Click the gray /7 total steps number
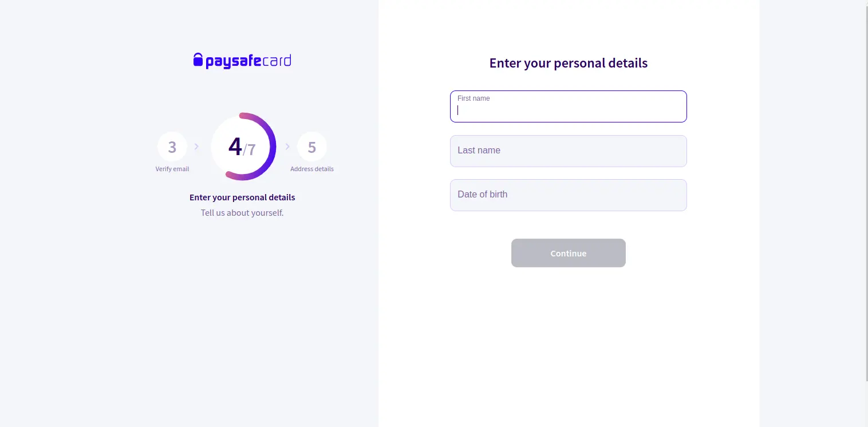Image resolution: width=868 pixels, height=427 pixels. (x=250, y=150)
